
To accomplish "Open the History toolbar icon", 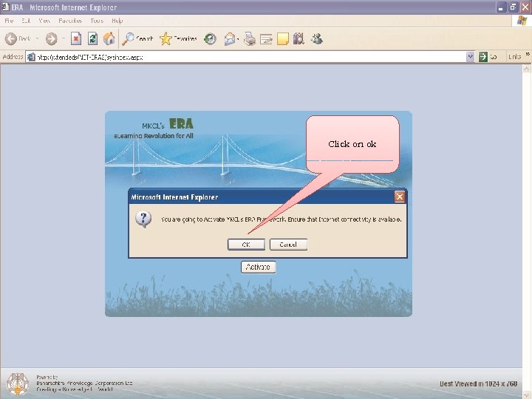I will pyautogui.click(x=210, y=39).
